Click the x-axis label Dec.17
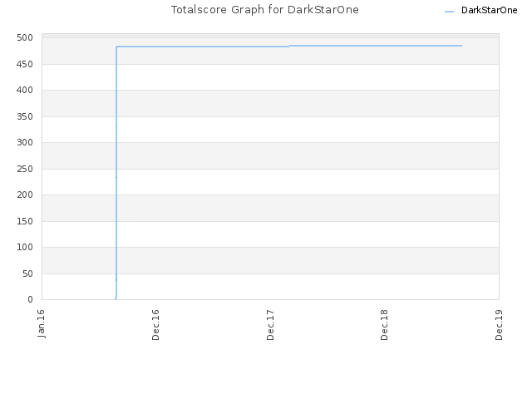The width and height of the screenshot is (532, 399). pos(270,325)
